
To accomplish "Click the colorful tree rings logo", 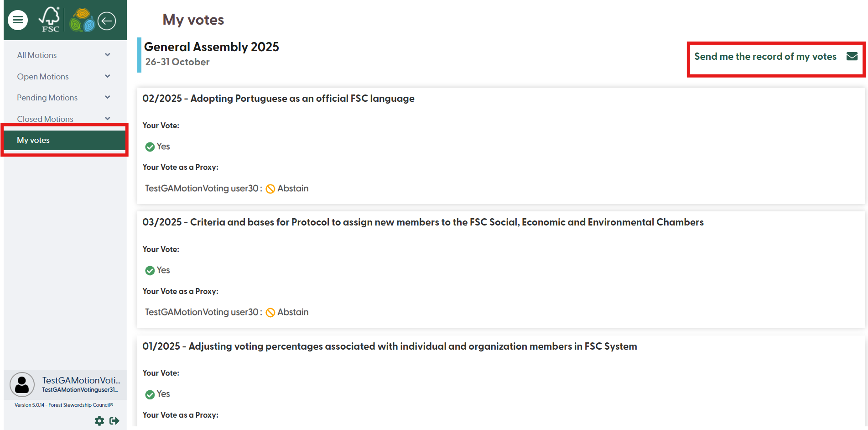I will tap(82, 20).
